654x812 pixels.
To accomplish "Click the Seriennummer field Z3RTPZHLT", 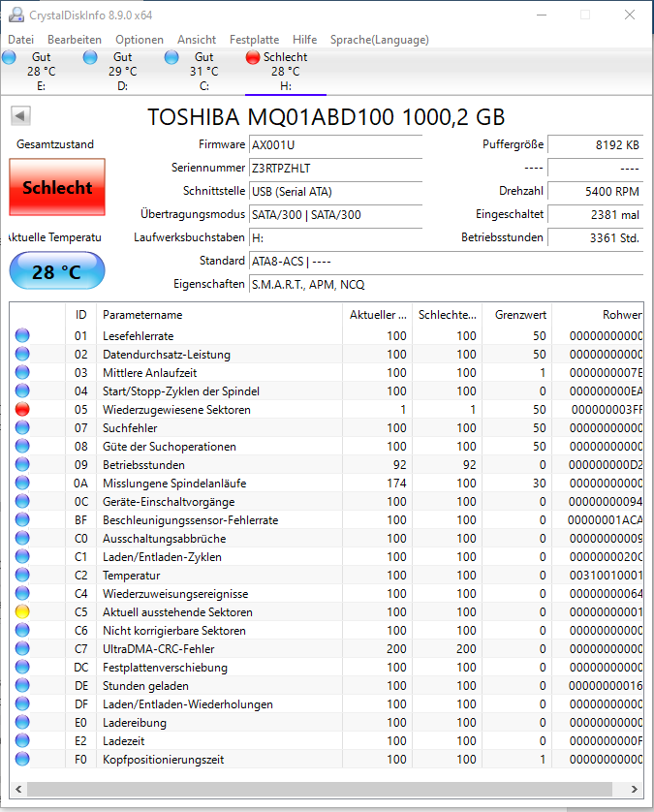I will click(335, 169).
